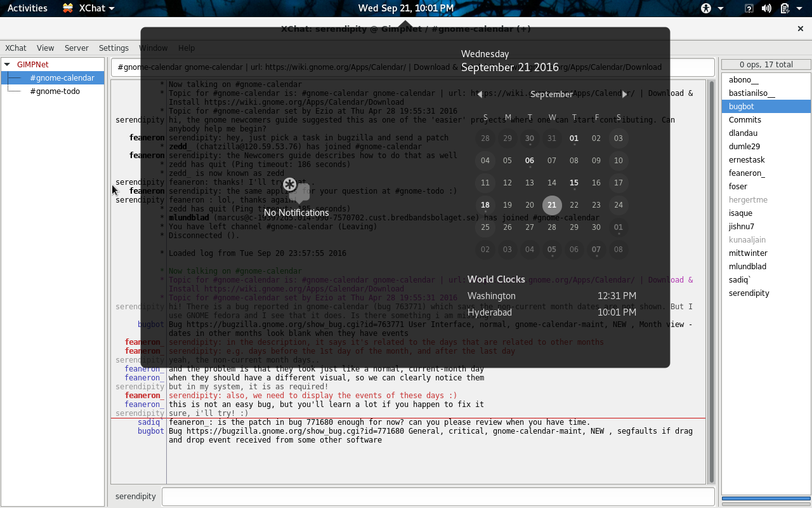This screenshot has height=508, width=812.
Task: Select day 23 in the calendar
Action: (x=596, y=205)
